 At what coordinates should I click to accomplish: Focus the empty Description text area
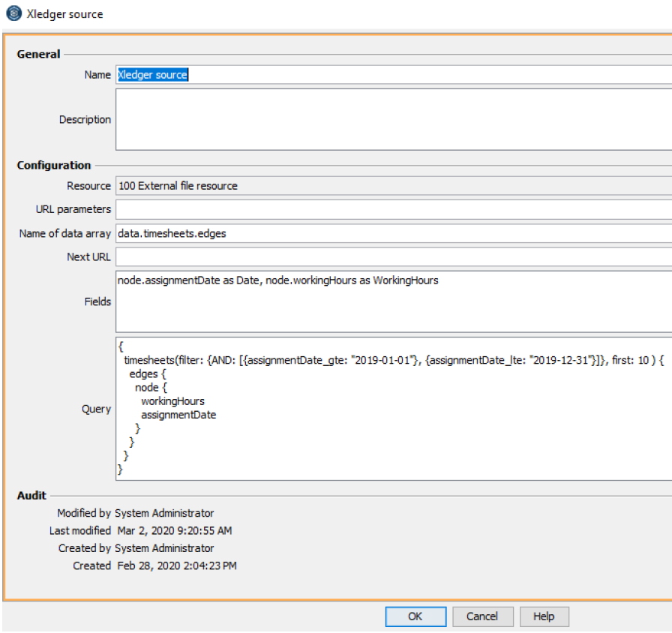click(390, 119)
